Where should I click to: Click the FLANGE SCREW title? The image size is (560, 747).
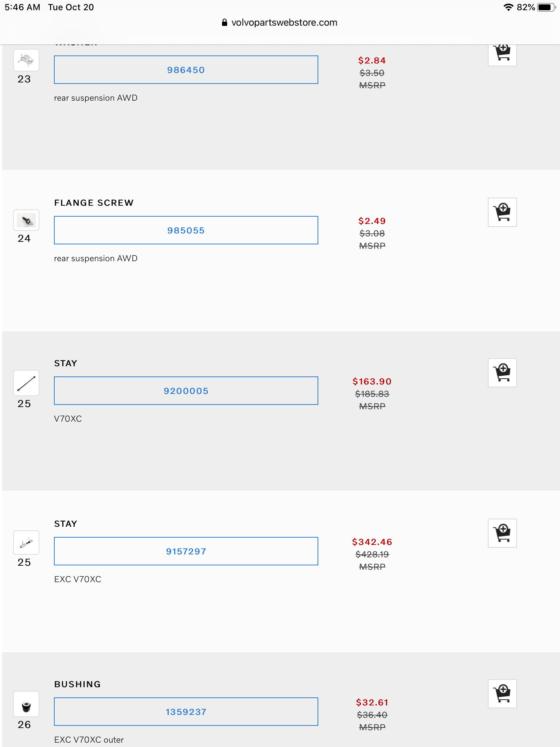pyautogui.click(x=94, y=203)
